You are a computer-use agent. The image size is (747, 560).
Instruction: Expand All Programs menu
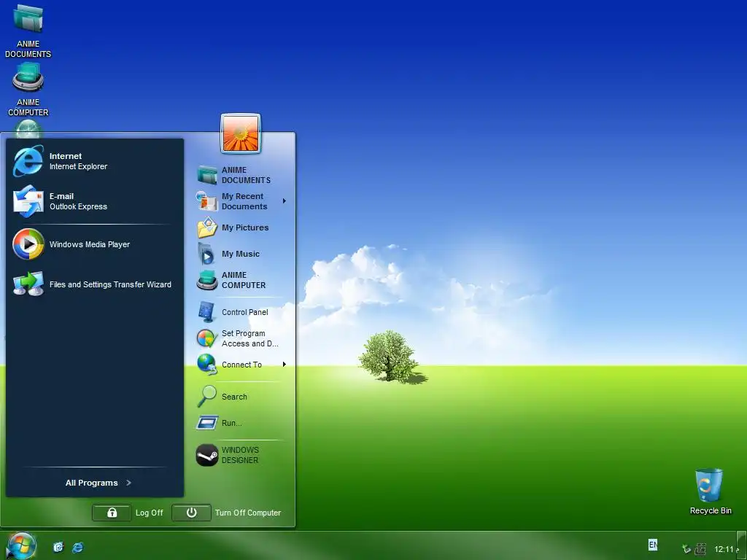(x=98, y=483)
